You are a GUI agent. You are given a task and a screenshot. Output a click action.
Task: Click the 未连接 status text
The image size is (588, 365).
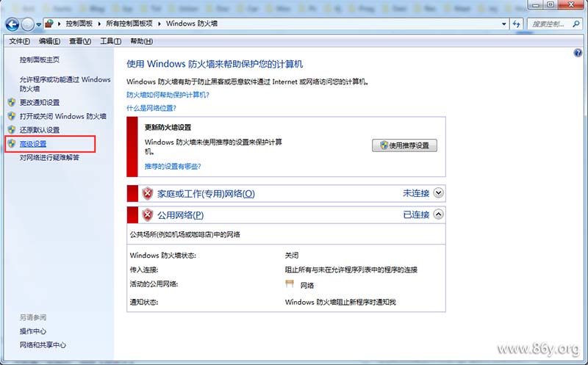(416, 193)
